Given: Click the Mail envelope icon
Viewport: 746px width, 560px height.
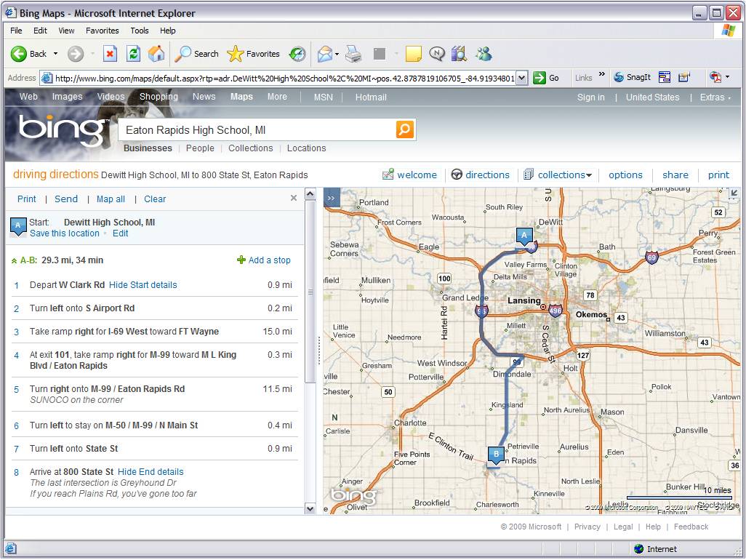Looking at the screenshot, I should pyautogui.click(x=324, y=54).
